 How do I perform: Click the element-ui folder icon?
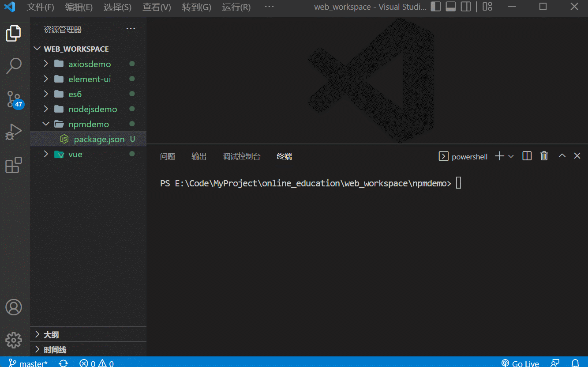coord(59,79)
